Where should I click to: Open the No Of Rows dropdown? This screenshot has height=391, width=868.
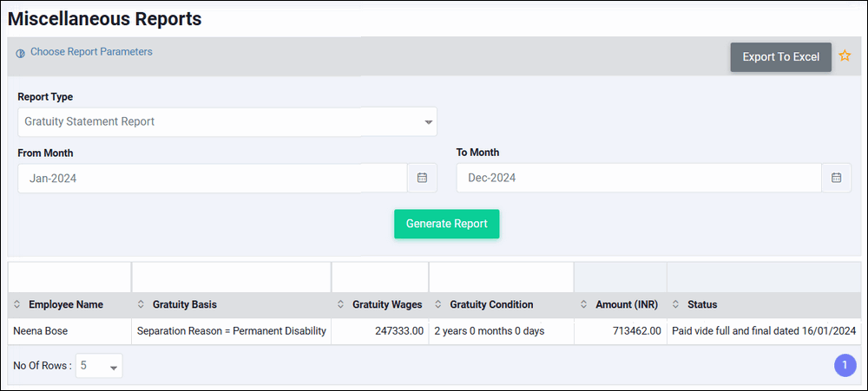(99, 366)
